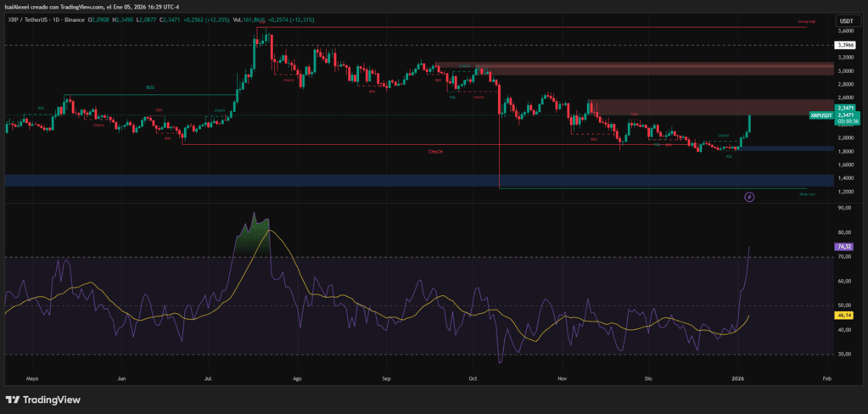Click the Feb label on time axis
868x414 pixels.
click(826, 379)
